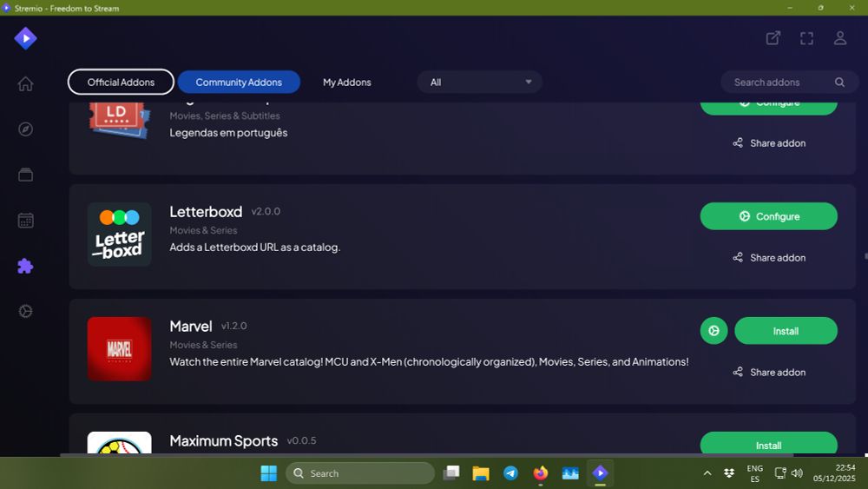Open the Windows Start menu
The image size is (868, 489).
coord(268,473)
